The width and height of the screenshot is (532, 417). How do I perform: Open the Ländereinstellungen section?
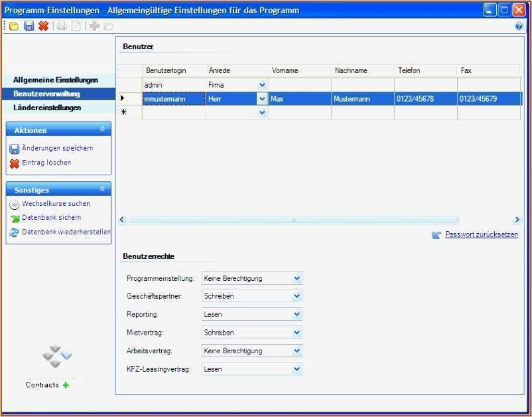pyautogui.click(x=47, y=108)
